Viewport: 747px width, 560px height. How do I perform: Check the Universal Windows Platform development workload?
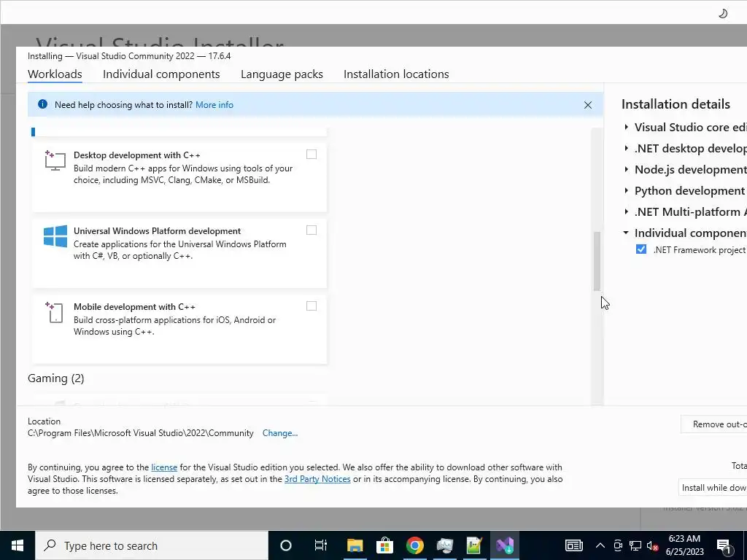[x=311, y=230]
